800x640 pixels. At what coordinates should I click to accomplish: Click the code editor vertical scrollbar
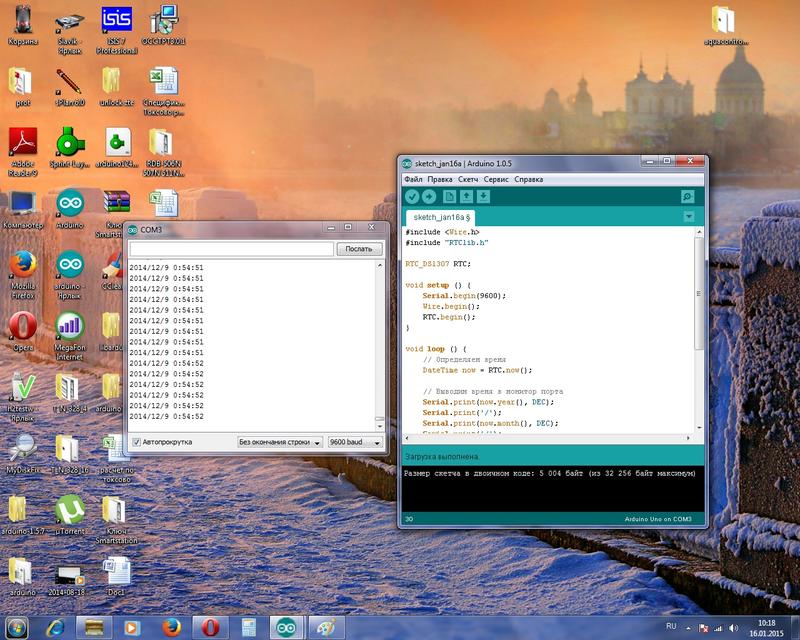pyautogui.click(x=698, y=330)
